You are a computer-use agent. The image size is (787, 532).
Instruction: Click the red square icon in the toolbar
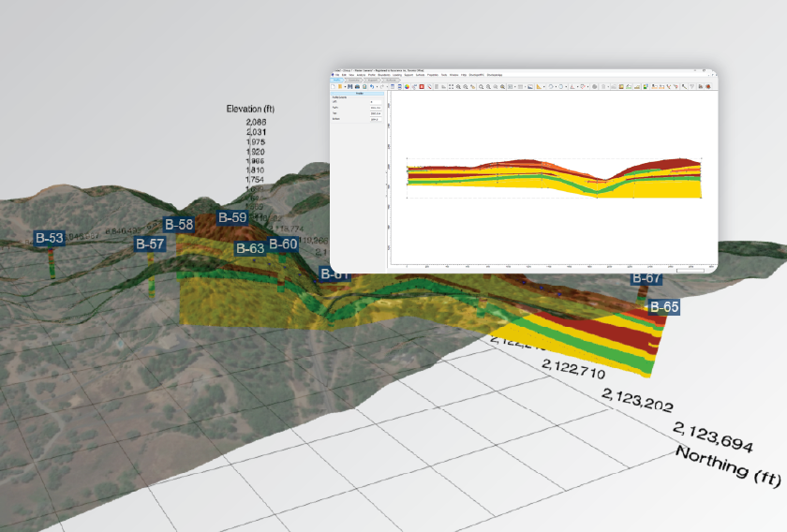422,86
